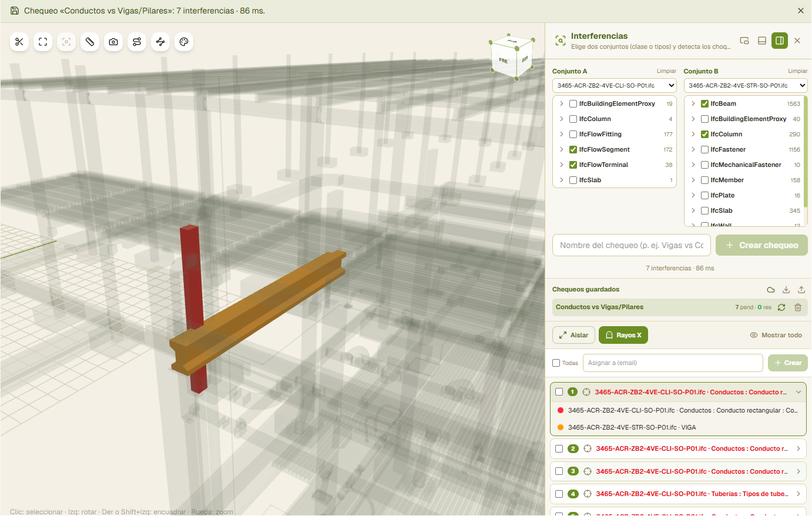Viewport: 812px width, 516px height.
Task: Click the check name input field
Action: 632,245
